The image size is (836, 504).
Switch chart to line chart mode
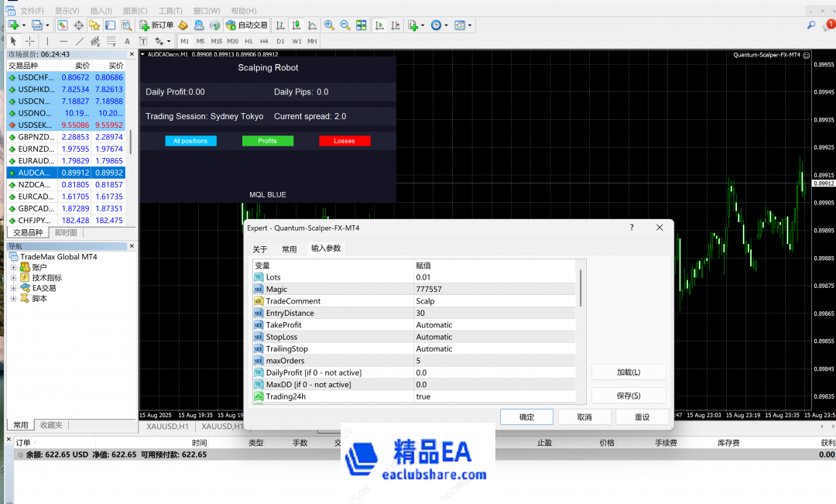(313, 25)
